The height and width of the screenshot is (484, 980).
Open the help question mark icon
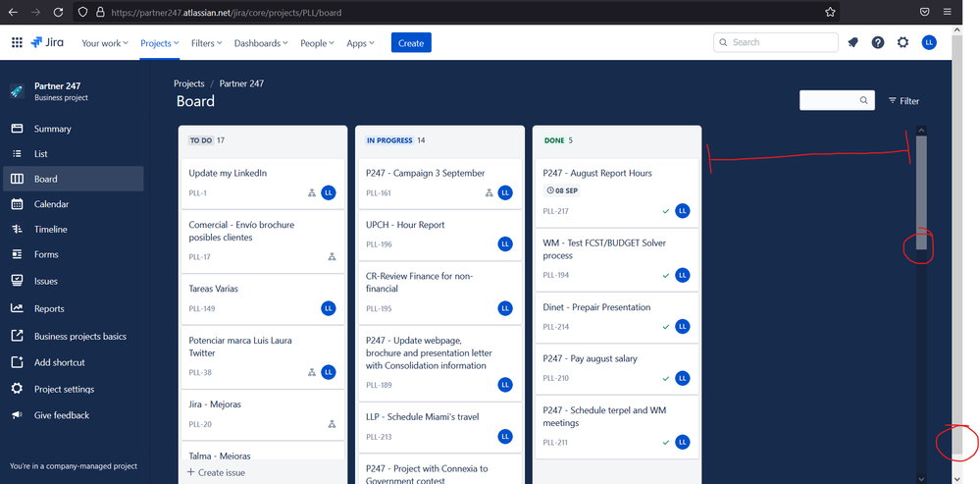878,42
